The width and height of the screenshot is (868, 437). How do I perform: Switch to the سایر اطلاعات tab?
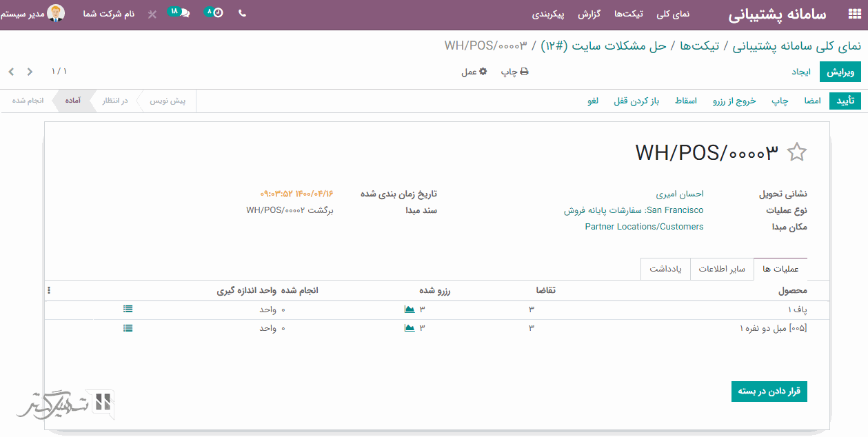722,269
